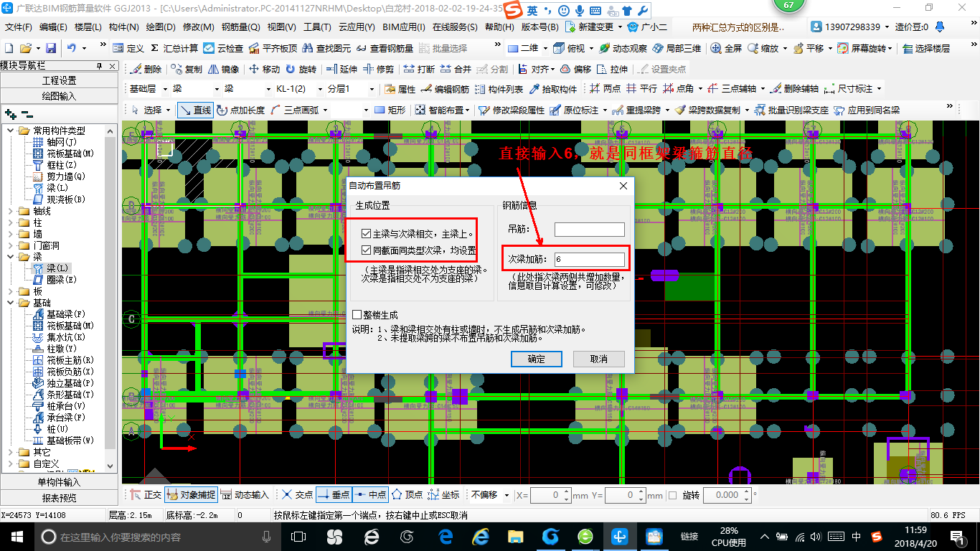
Task: Select the 修剪 trim tool
Action: tap(378, 69)
